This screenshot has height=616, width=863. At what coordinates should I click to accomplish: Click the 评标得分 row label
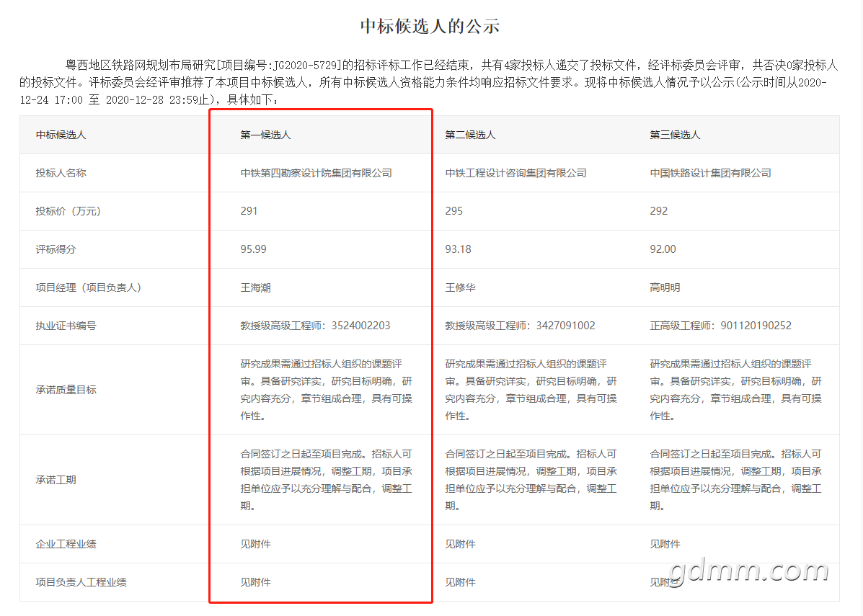tap(56, 249)
